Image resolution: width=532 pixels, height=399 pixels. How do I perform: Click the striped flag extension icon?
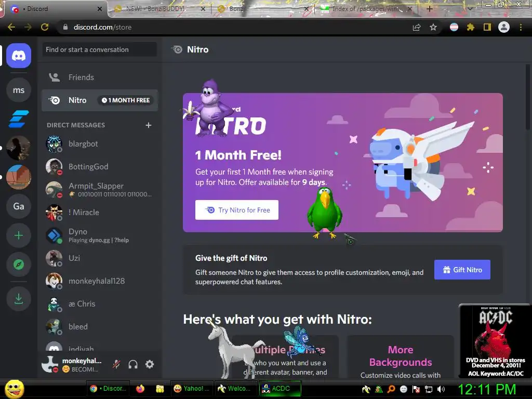click(x=454, y=27)
